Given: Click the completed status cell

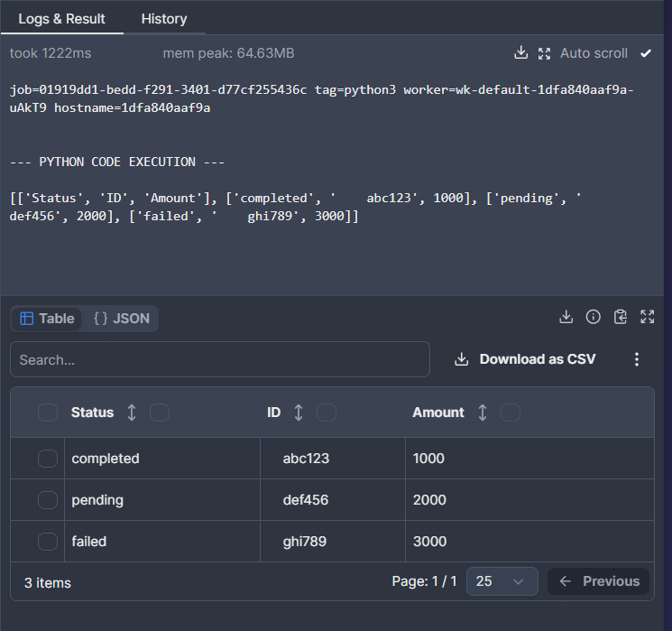Looking at the screenshot, I should pyautogui.click(x=162, y=458).
